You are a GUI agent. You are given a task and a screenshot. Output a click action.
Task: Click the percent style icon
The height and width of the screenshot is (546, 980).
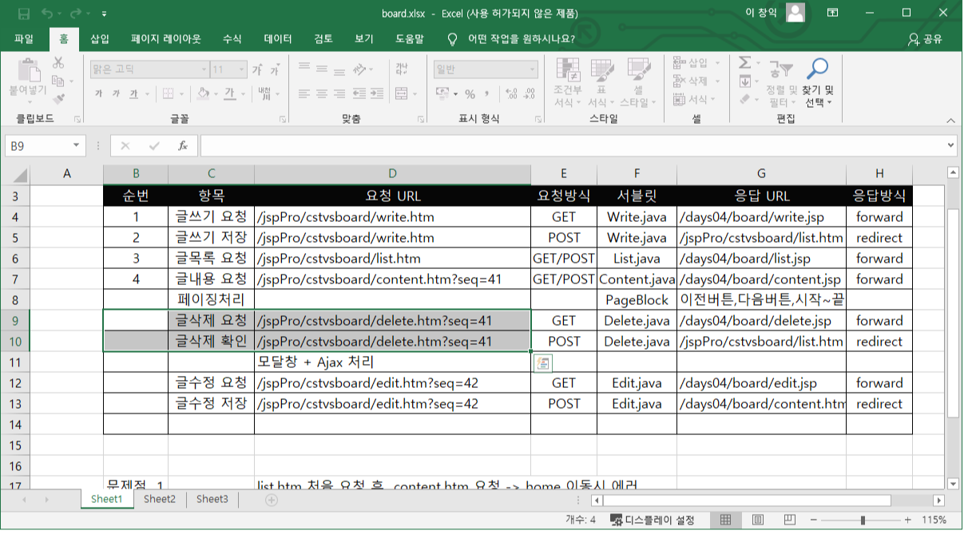(x=470, y=93)
